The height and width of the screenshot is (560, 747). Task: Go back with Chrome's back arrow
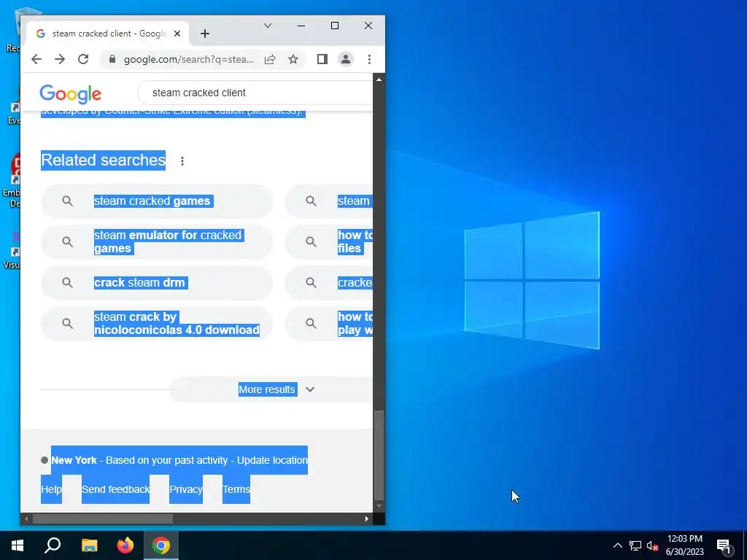tap(36, 59)
